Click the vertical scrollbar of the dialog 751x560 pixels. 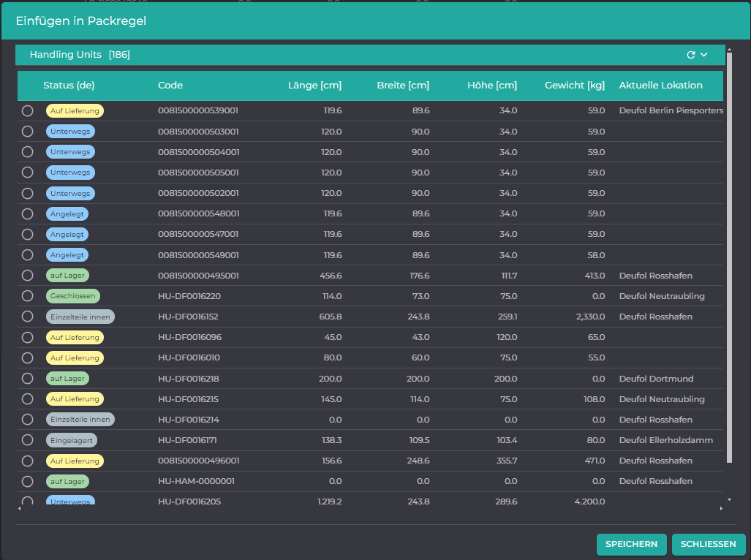click(x=729, y=257)
